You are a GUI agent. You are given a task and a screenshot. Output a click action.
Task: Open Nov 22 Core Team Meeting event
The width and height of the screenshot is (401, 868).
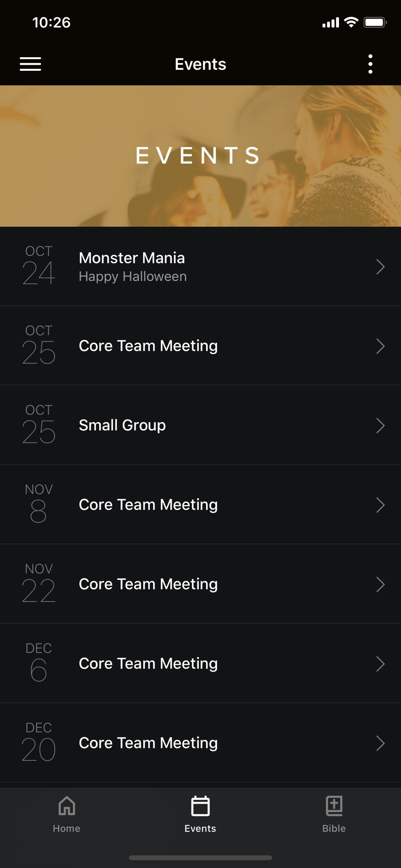[x=200, y=584]
